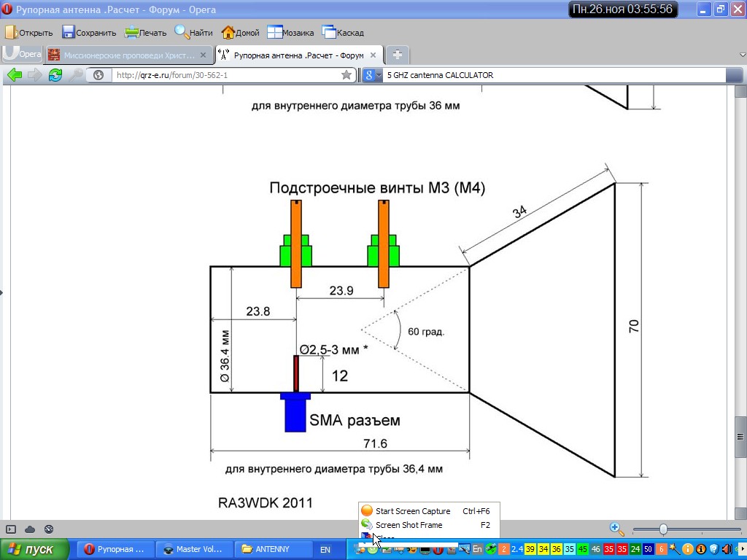Image resolution: width=747 pixels, height=560 pixels.
Task: Click the scrollbar down arrow
Action: click(x=740, y=514)
